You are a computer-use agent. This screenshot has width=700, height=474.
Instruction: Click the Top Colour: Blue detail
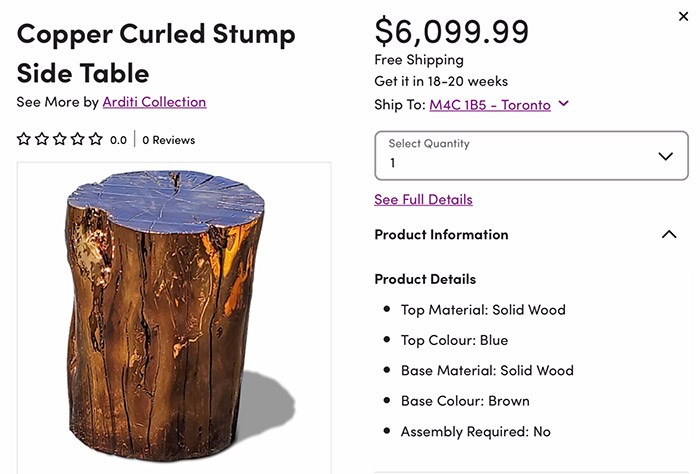click(x=454, y=340)
